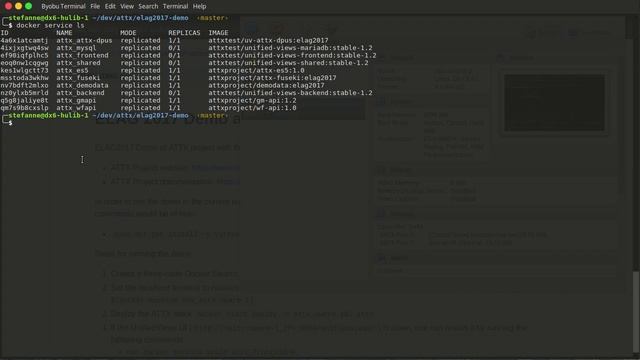The image size is (640, 360).
Task: Click service name attx_es5
Action: [72, 70]
